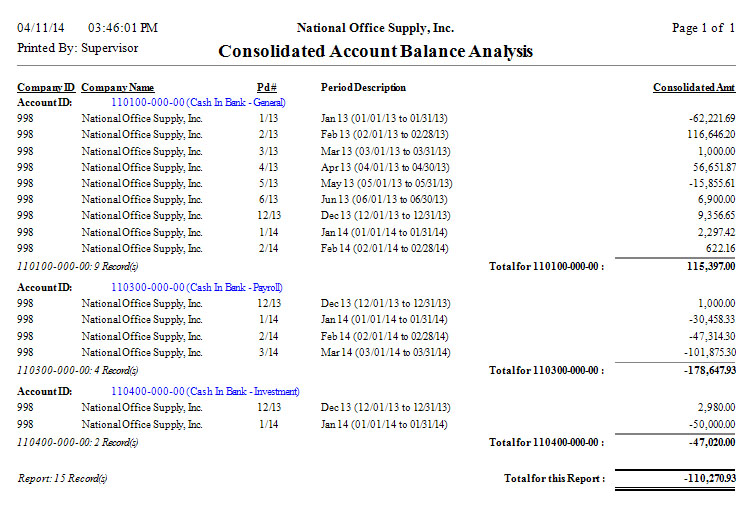Viewport: 752px width, 530px height.
Task: Select the Apr 13 period description entry
Action: pyautogui.click(x=386, y=167)
